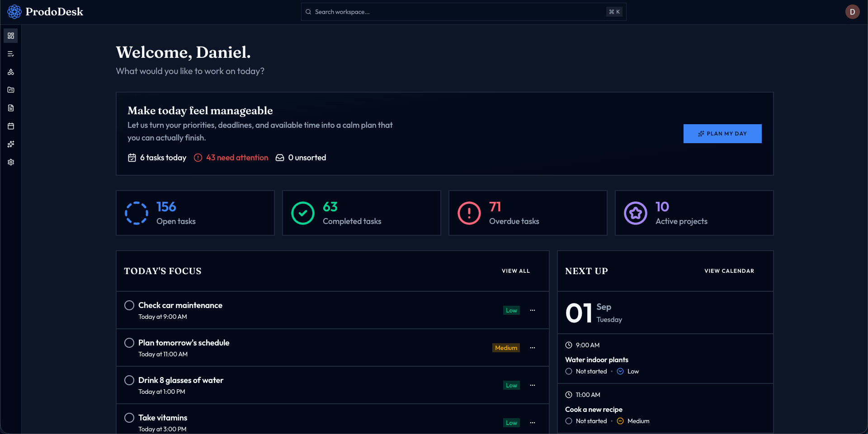Open View Calendar in Next Up
The height and width of the screenshot is (434, 868).
coord(729,271)
